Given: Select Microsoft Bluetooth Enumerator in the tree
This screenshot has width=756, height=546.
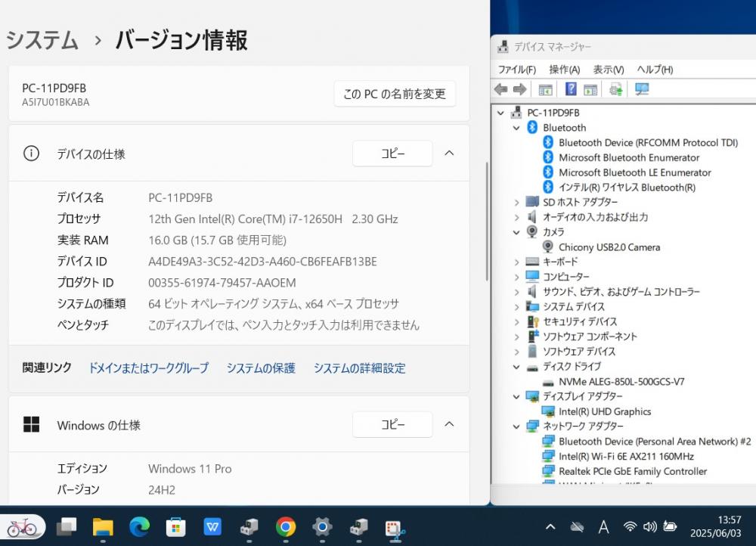Looking at the screenshot, I should 629,158.
